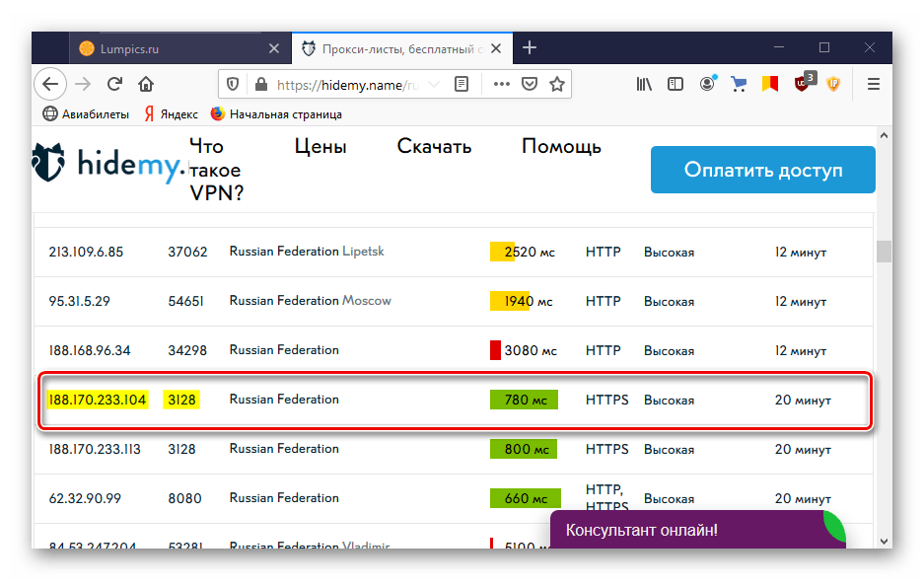Open the uBlock Origin extension icon
The image size is (924, 586).
803,85
